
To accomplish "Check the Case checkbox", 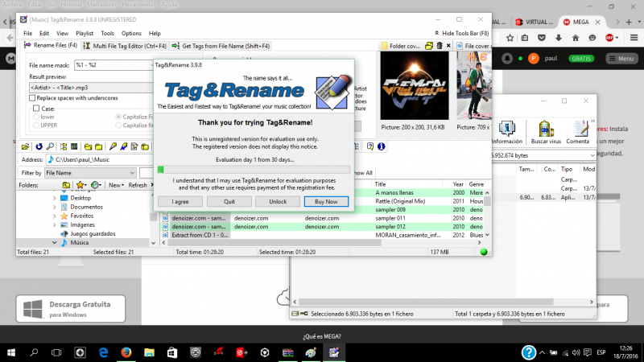I will point(36,109).
